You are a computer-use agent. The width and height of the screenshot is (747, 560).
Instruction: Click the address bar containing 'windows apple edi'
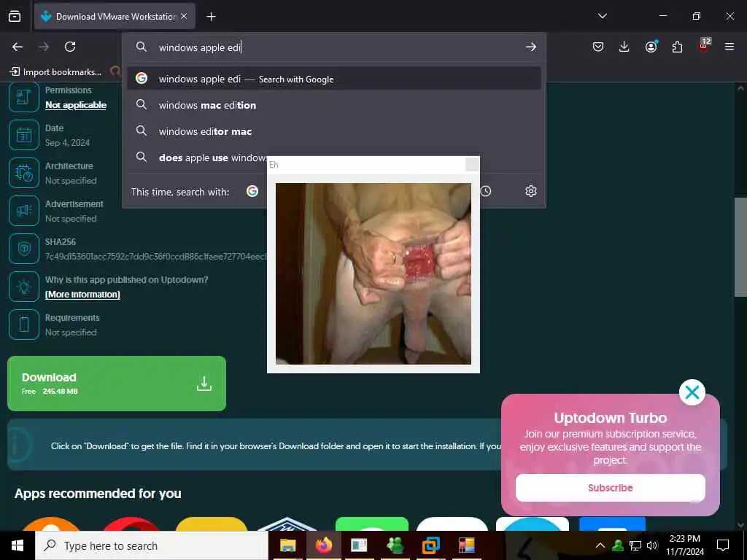[333, 47]
